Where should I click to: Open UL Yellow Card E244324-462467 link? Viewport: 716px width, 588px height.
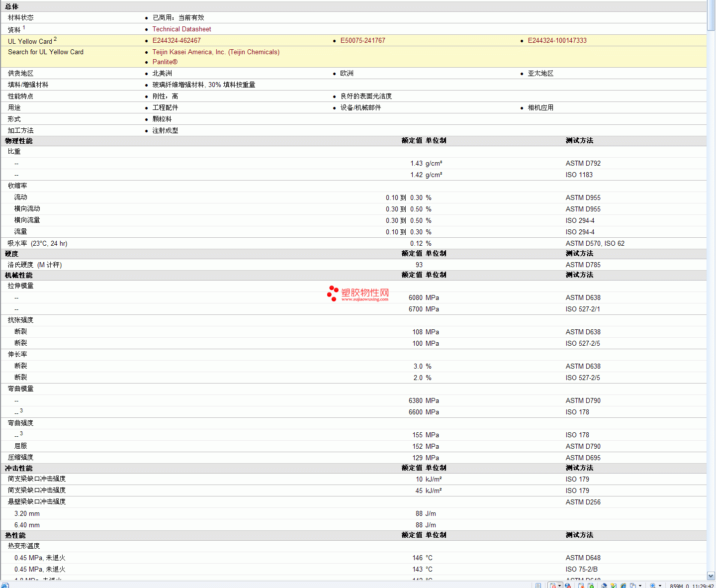tap(177, 41)
